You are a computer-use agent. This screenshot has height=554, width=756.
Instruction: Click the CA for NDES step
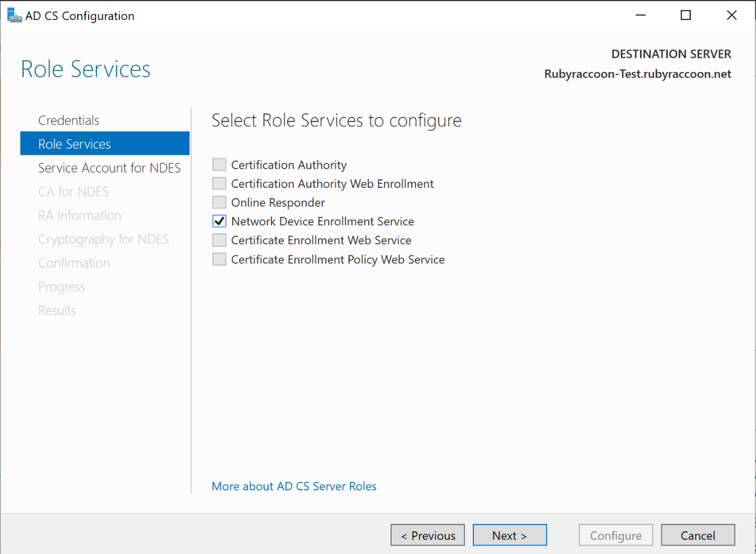(x=73, y=191)
